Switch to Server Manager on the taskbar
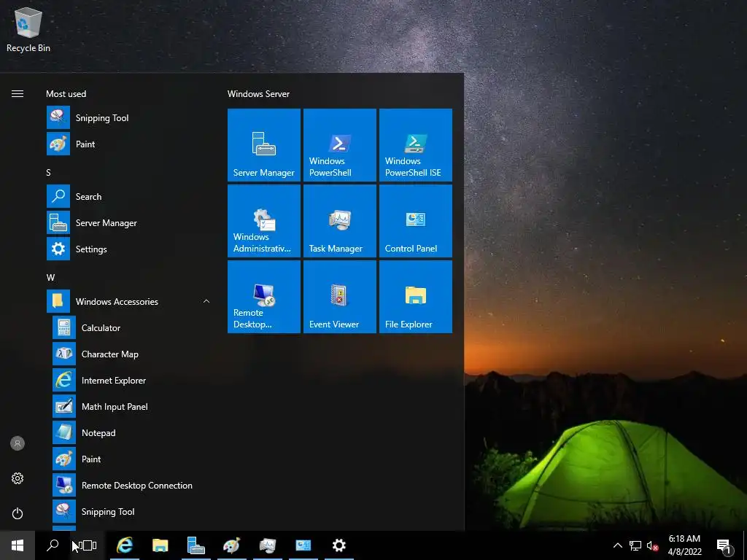This screenshot has width=747, height=560. (x=196, y=545)
